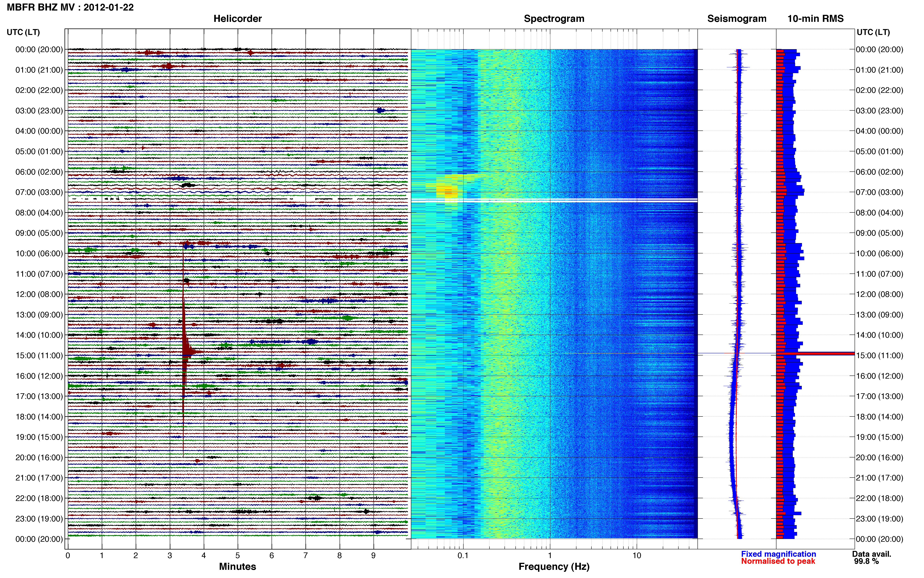Click left time label 03:00 (23:00)
The image size is (924, 578).
click(39, 110)
